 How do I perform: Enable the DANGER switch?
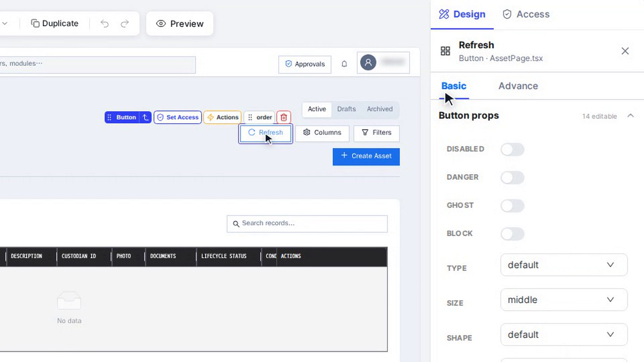[x=513, y=177]
